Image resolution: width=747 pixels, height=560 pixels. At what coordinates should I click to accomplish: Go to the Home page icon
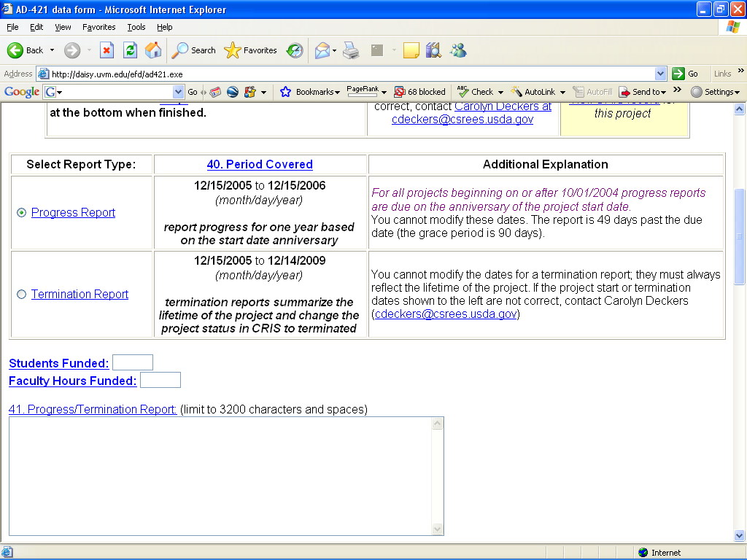tap(153, 50)
